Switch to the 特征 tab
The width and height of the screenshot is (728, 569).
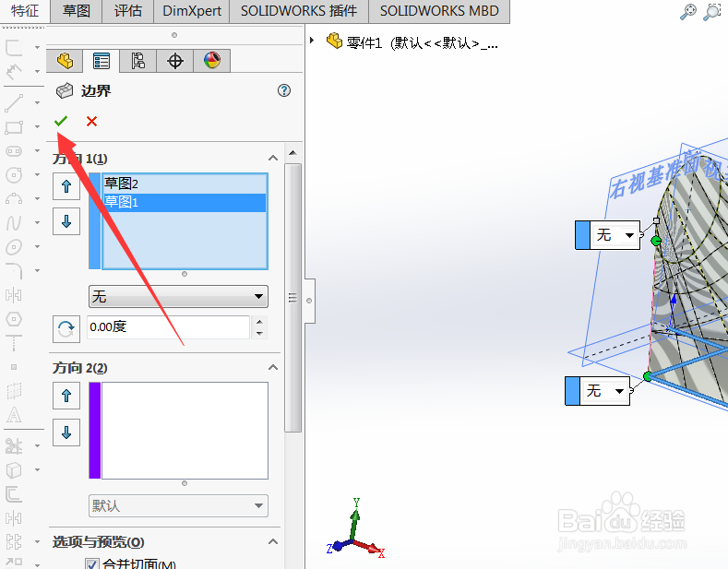click(25, 11)
